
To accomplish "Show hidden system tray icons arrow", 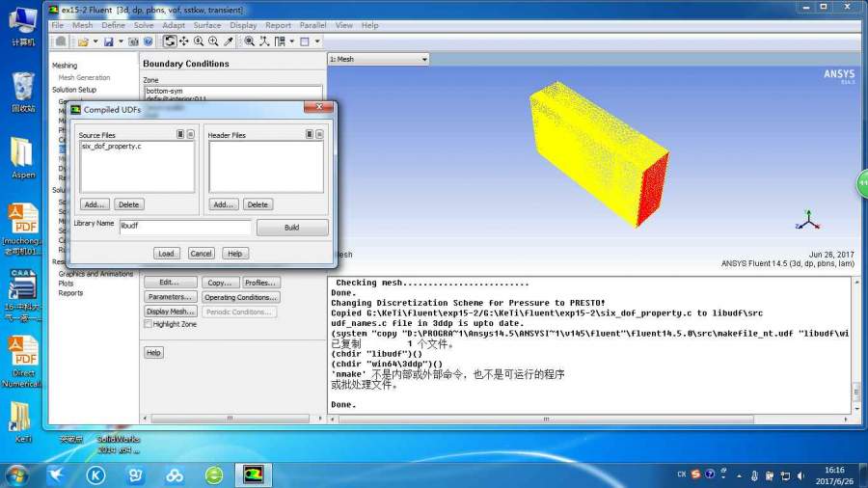I will [x=739, y=475].
